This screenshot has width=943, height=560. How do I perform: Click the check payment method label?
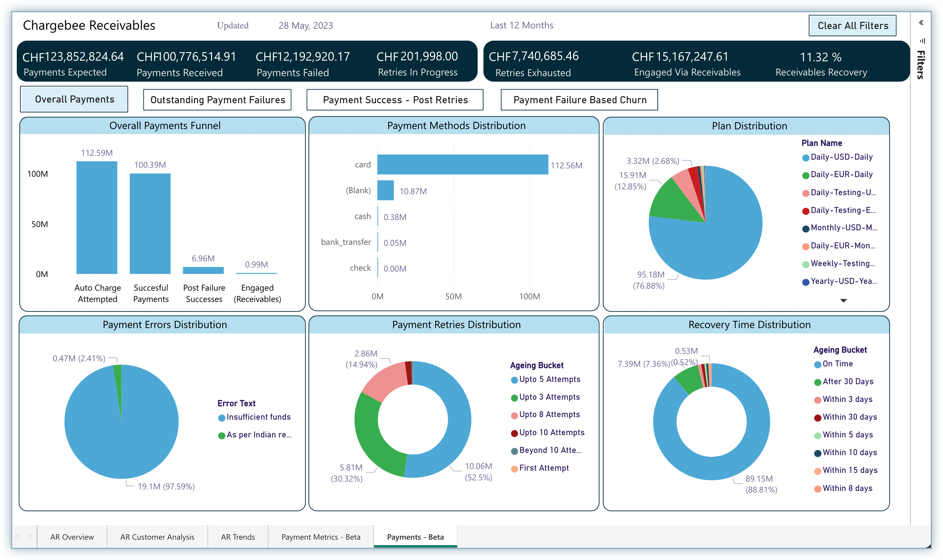point(360,268)
